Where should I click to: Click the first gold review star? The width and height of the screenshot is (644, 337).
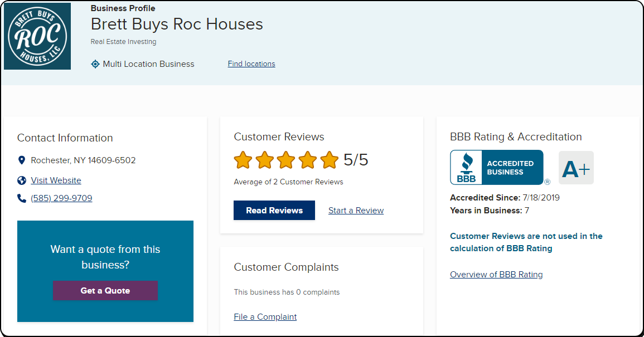pos(243,160)
